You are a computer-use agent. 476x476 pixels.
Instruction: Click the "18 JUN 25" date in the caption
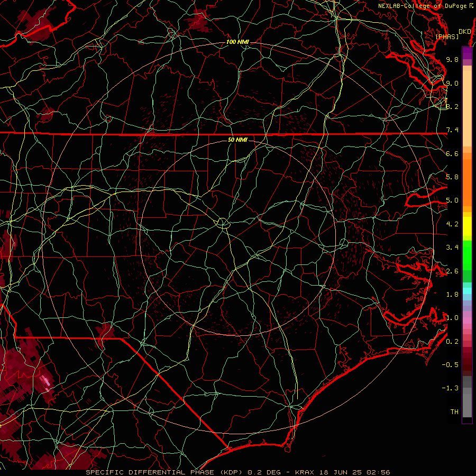coord(341,472)
